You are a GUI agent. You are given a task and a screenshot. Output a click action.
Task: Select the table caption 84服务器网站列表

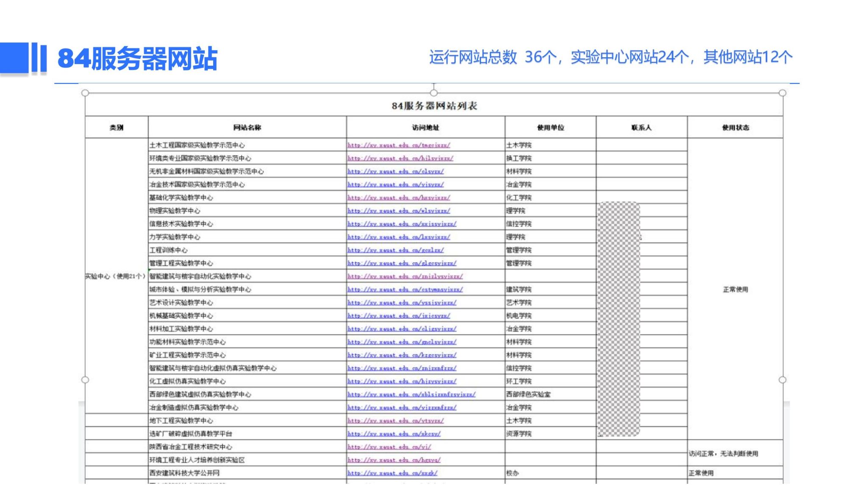[434, 106]
